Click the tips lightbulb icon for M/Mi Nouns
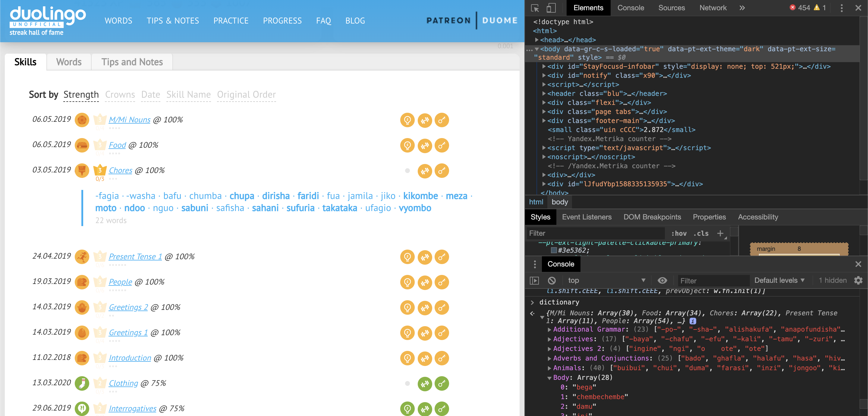 point(407,120)
